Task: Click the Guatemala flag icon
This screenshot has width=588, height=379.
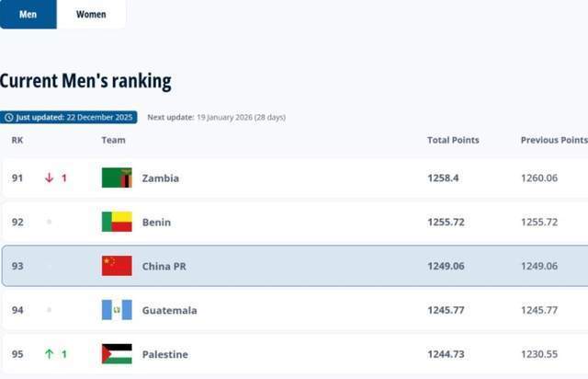Action: pyautogui.click(x=117, y=310)
